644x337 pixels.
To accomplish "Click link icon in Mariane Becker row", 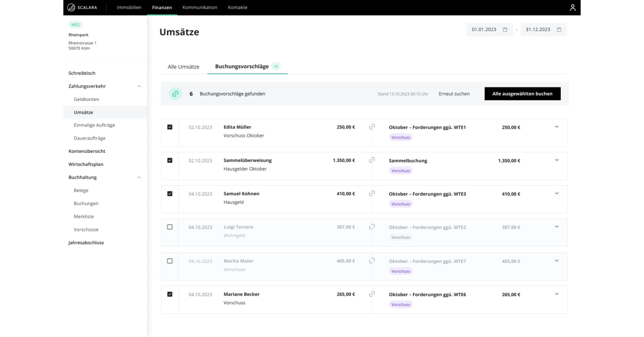I will tap(372, 294).
